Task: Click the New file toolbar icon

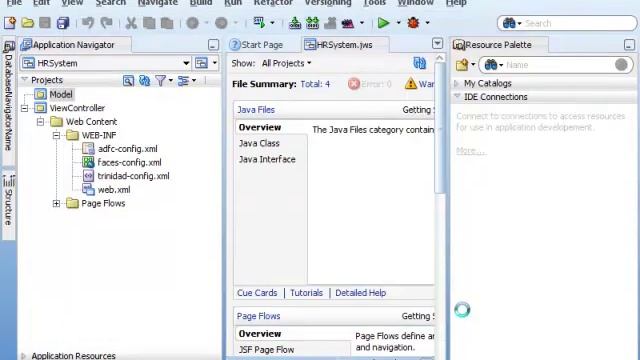Action: [x=10, y=23]
